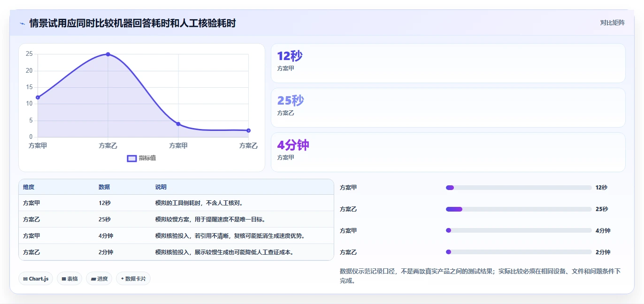Screen dimensions: 644x304
Task: Click the 对比矩阵 label in the header
Action: pos(612,23)
